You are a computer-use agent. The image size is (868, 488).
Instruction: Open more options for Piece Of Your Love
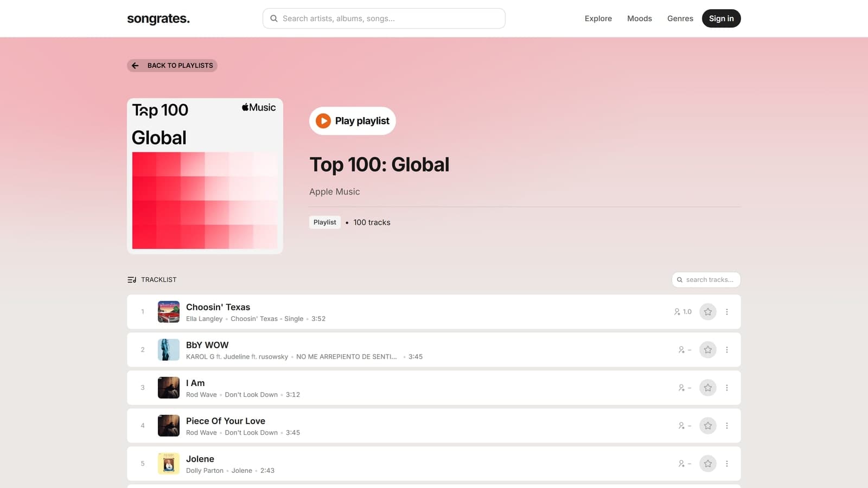727,426
